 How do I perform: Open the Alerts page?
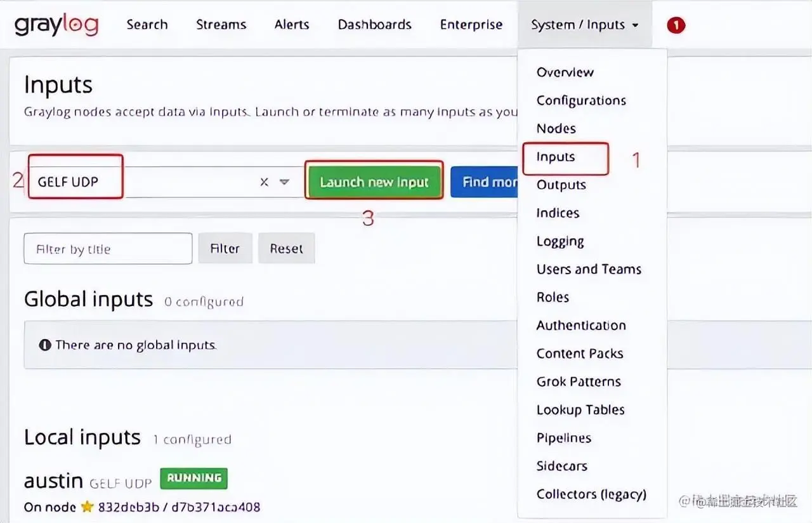coord(292,25)
